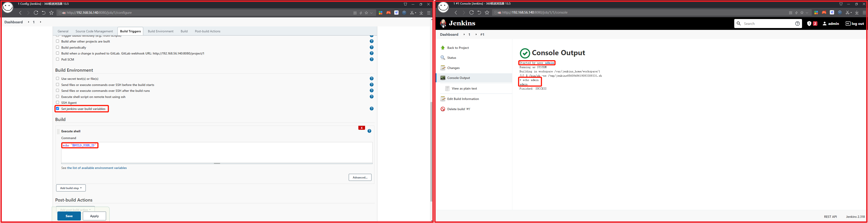
Task: Click lightning icon in Console window address bar
Action: (x=796, y=12)
